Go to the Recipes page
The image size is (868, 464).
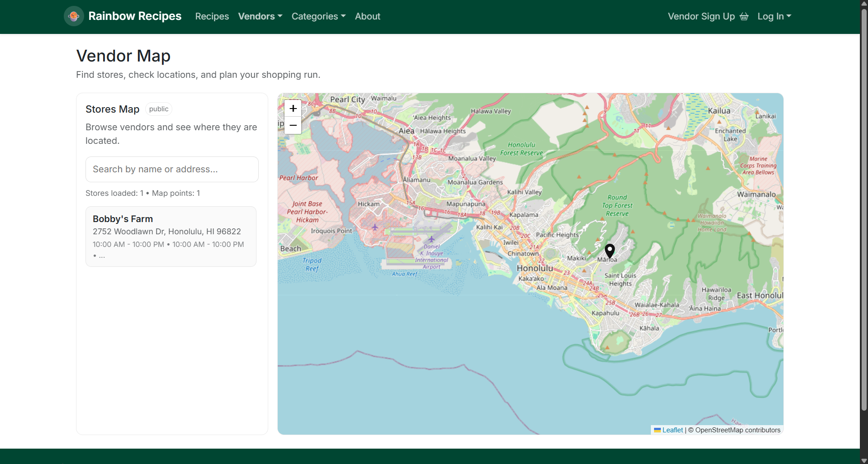[x=212, y=16]
